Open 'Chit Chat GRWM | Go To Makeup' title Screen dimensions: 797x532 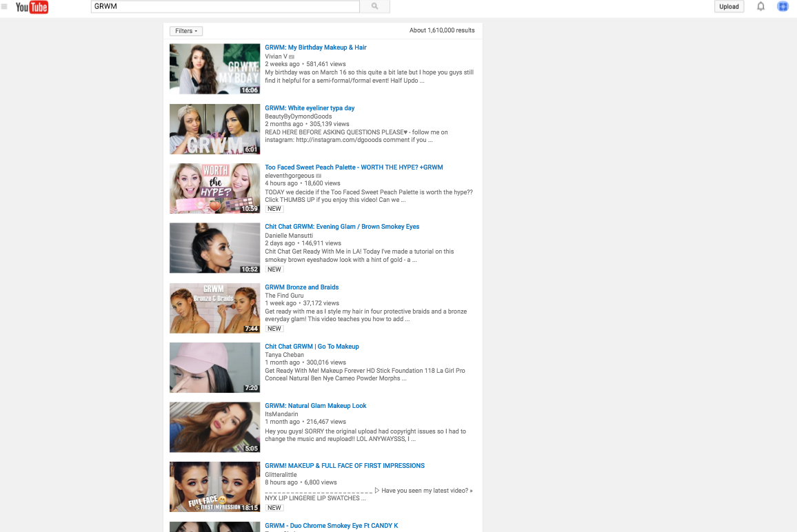point(312,347)
